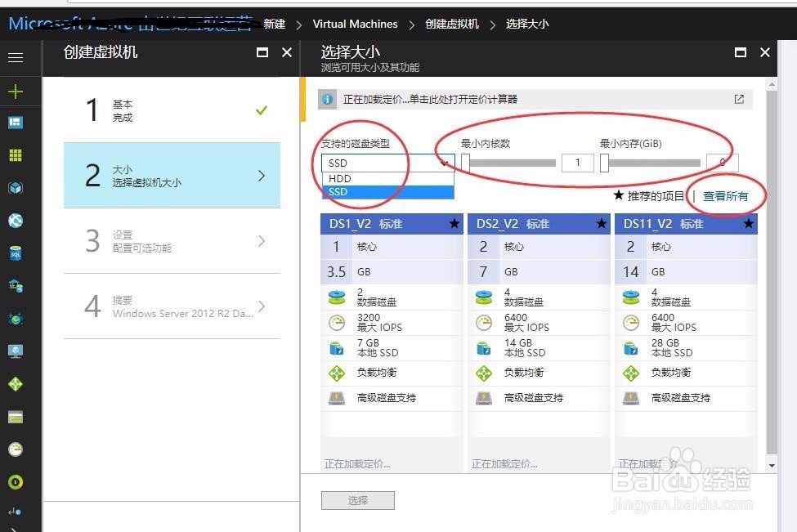Viewport: 797px width, 532px height.
Task: Select HDD from disk type list
Action: click(387, 179)
